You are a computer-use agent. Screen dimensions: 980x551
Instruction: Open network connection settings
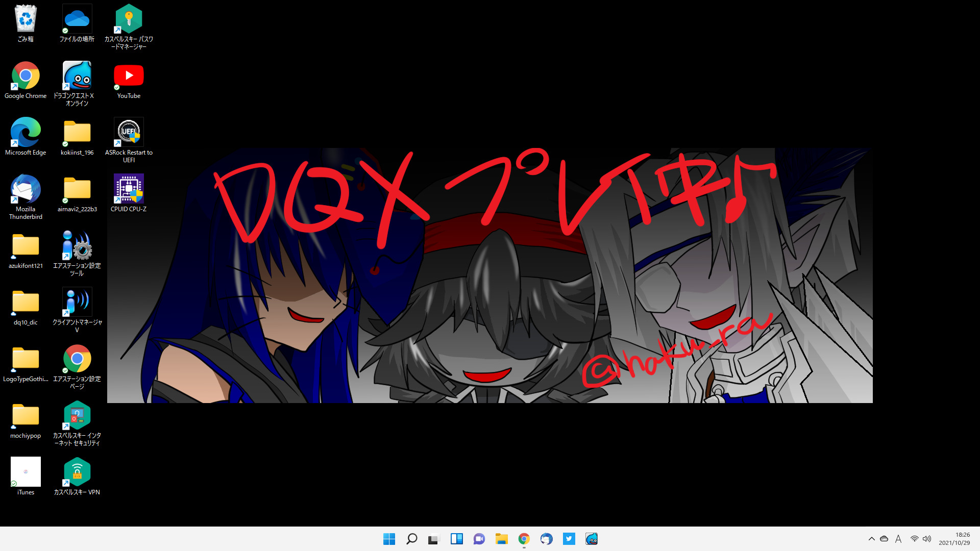point(914,538)
